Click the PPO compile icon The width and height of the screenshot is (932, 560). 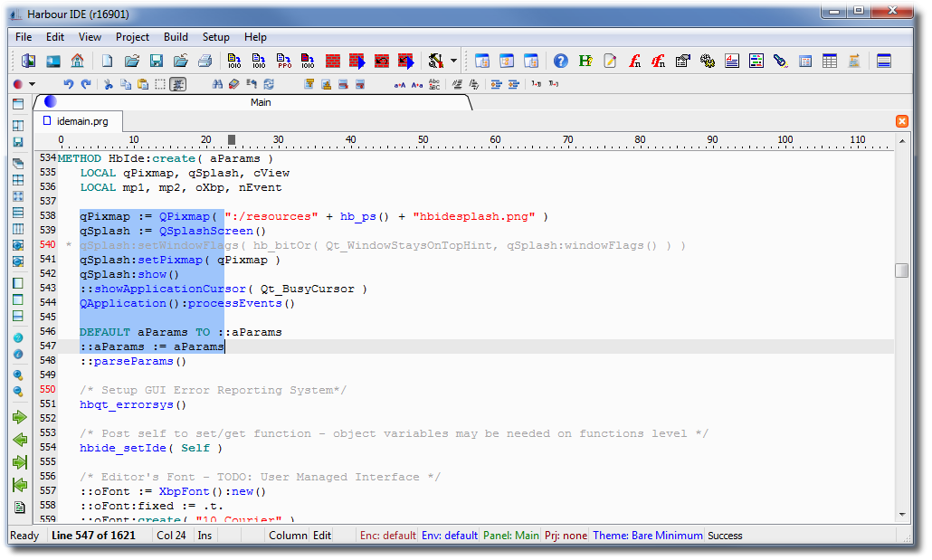(x=284, y=61)
